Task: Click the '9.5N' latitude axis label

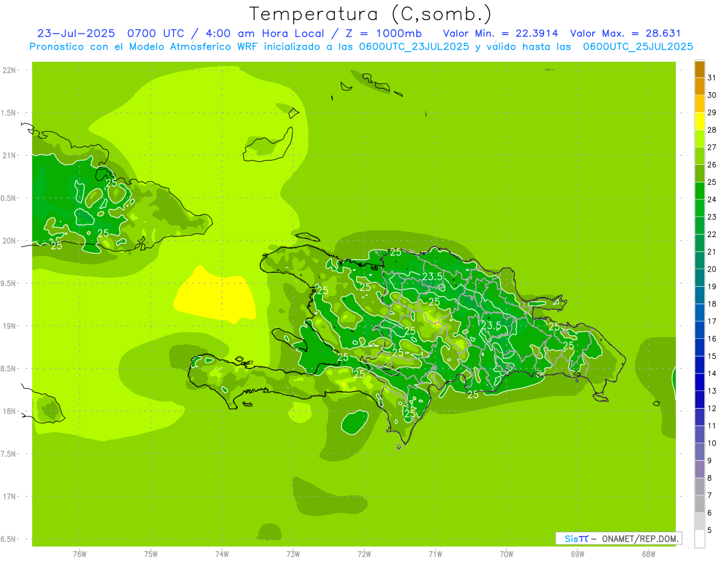Action: pos(10,284)
